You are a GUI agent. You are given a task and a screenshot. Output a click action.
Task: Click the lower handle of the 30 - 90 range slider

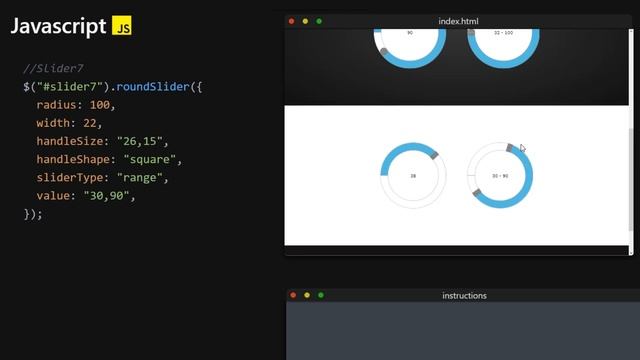click(477, 193)
